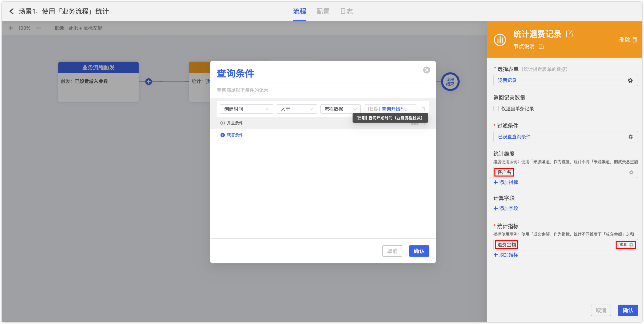Screen dimensions: 644x324
Task: Enable the 仅返回单条记录 checkbox
Action: click(496, 109)
